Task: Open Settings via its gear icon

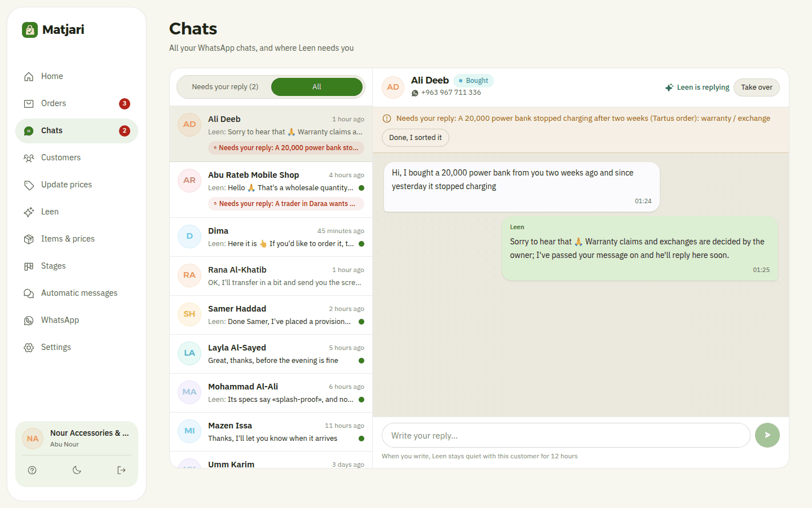Action: (29, 348)
